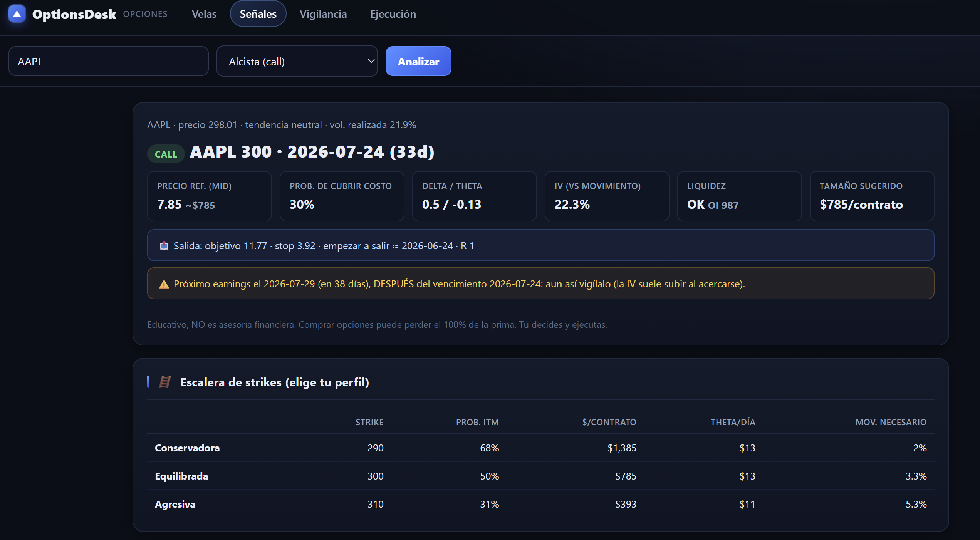Screen dimensions: 980x540
Task: Click the $1,385 contract cost cell
Action: coord(622,448)
